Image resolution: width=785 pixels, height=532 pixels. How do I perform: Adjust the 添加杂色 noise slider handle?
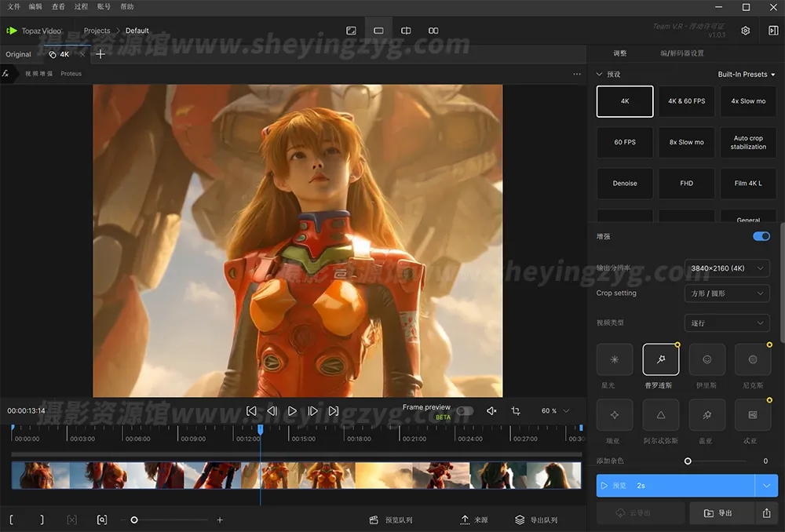click(x=688, y=461)
